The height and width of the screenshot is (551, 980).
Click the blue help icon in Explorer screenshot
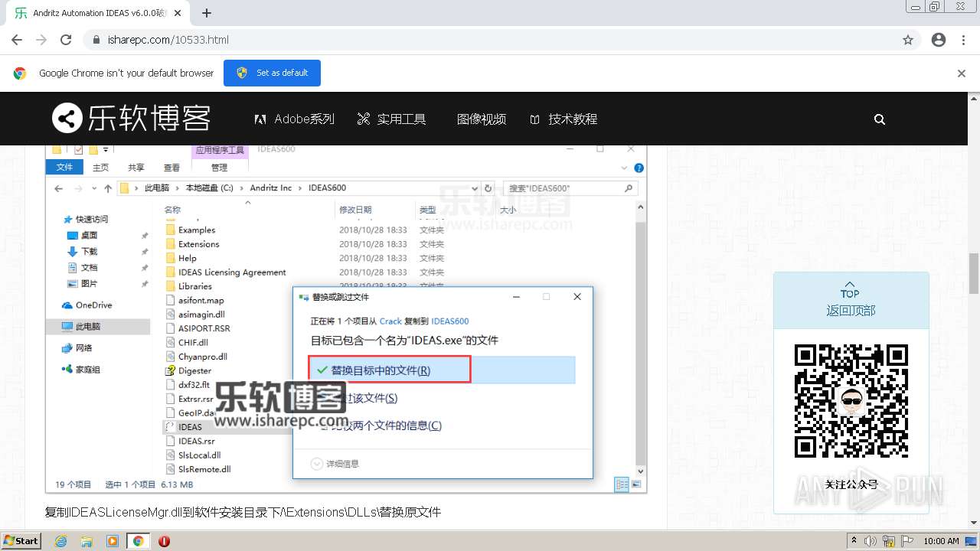[639, 168]
